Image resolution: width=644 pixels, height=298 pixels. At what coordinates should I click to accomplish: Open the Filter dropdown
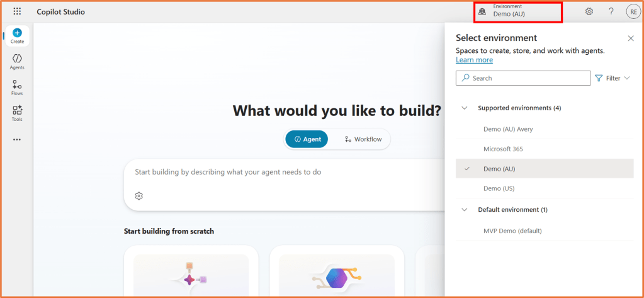[x=613, y=78]
